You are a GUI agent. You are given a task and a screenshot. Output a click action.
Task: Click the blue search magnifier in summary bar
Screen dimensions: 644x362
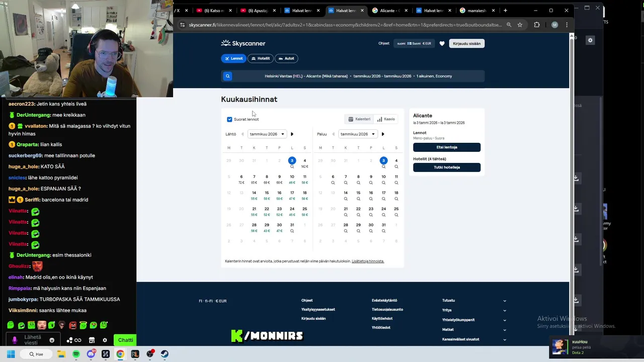(227, 76)
